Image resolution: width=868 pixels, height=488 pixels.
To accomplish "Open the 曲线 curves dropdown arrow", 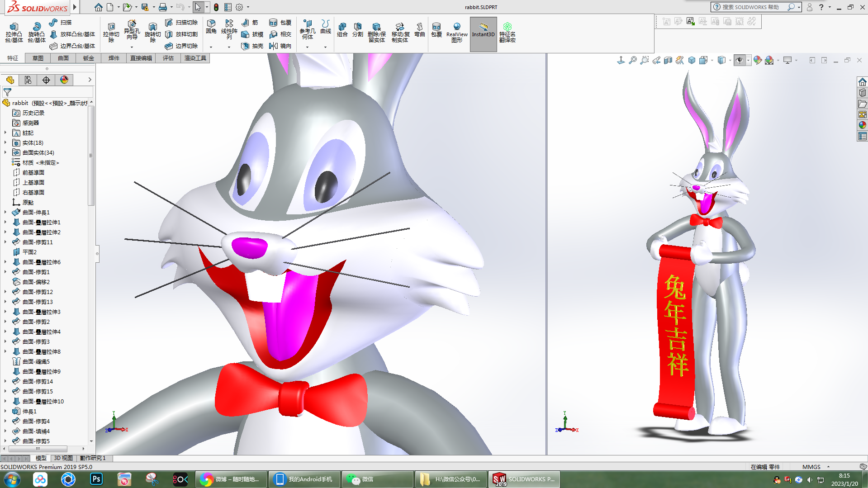I will [325, 47].
